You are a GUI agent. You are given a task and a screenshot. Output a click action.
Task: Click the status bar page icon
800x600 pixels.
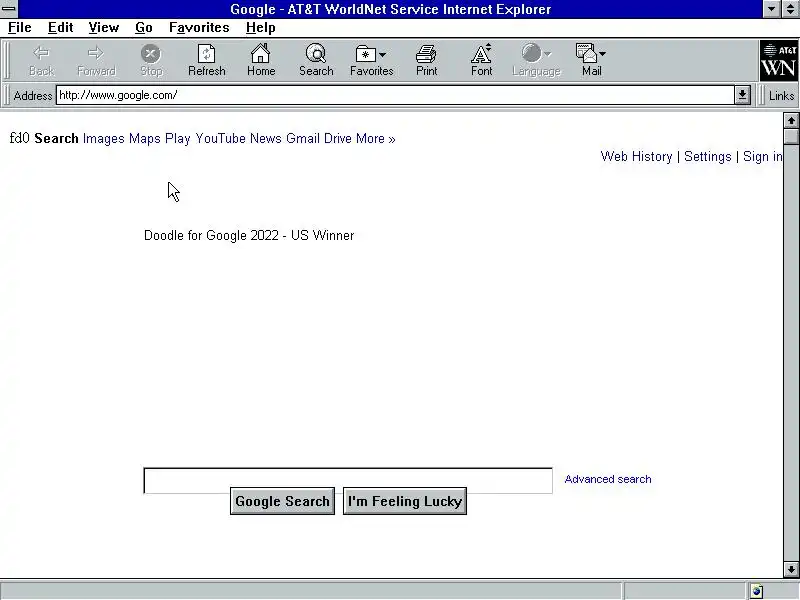[x=757, y=591]
